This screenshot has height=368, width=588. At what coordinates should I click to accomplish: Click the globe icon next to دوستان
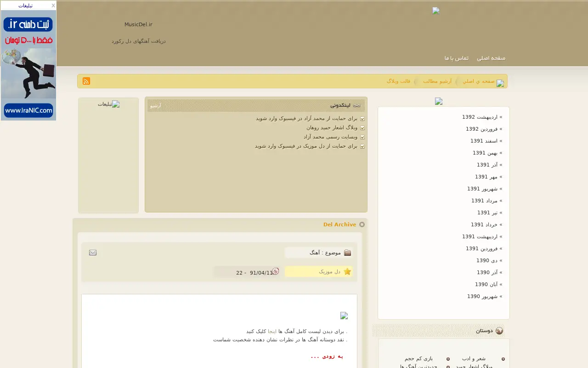[x=499, y=330]
